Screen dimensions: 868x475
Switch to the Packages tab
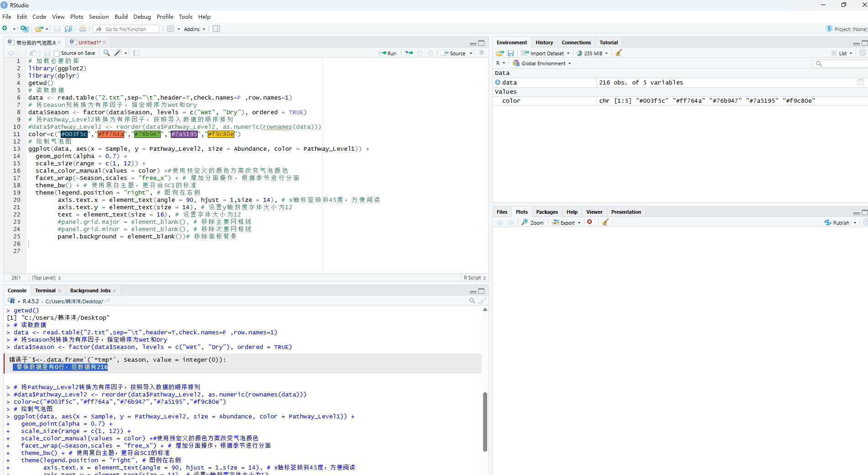[x=547, y=212]
